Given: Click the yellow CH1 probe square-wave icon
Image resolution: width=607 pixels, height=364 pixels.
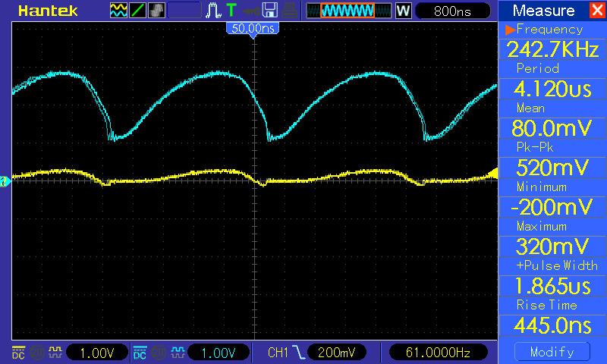Looking at the screenshot, I should pos(55,353).
